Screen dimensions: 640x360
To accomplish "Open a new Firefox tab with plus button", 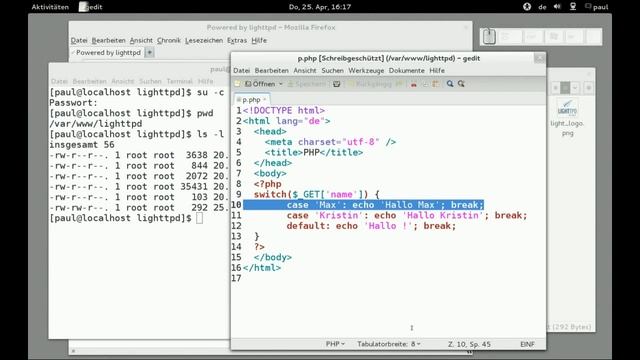I will pyautogui.click(x=149, y=53).
